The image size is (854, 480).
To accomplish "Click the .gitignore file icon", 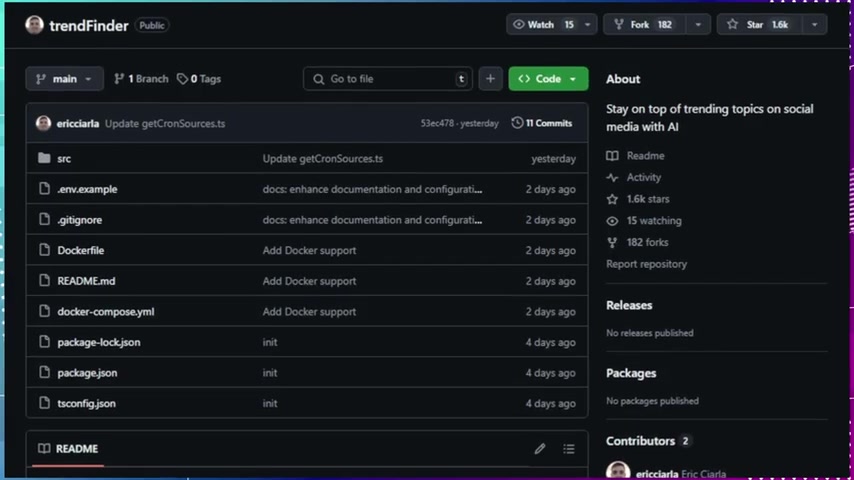I will tap(44, 220).
